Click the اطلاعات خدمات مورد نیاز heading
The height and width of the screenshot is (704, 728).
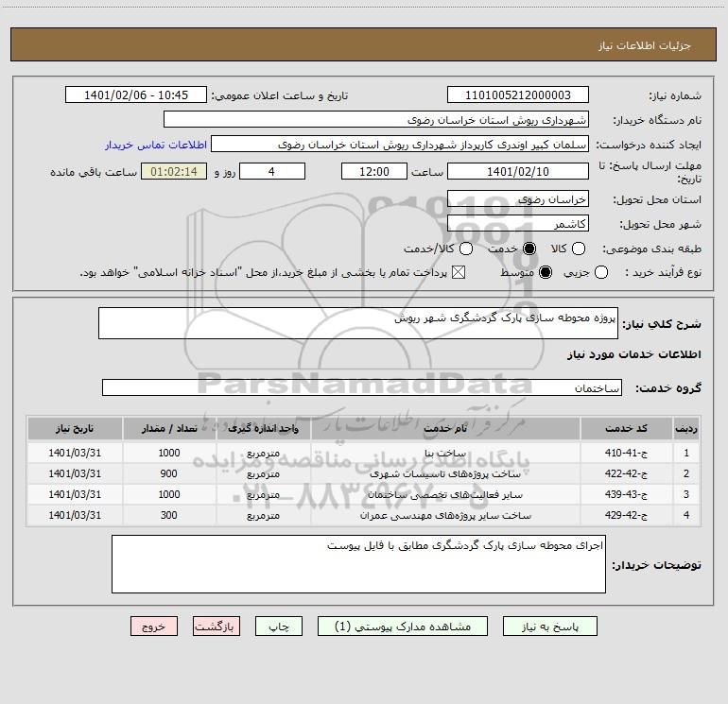(633, 354)
